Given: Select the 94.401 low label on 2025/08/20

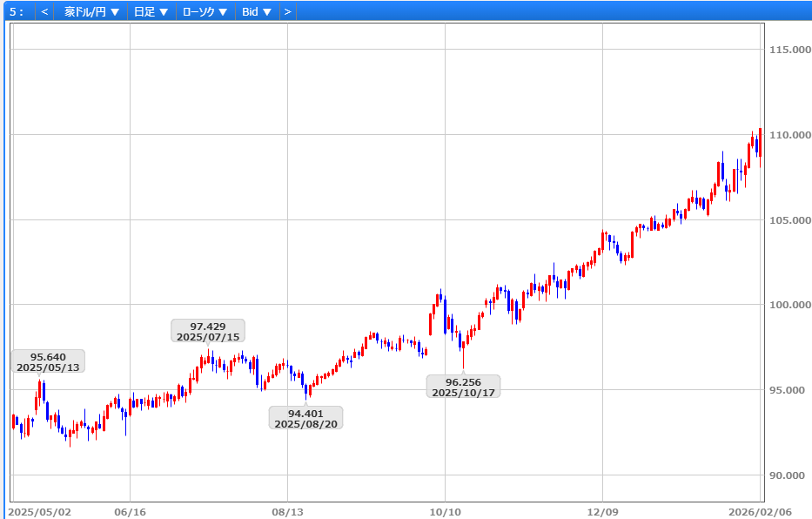Looking at the screenshot, I should pyautogui.click(x=305, y=418).
